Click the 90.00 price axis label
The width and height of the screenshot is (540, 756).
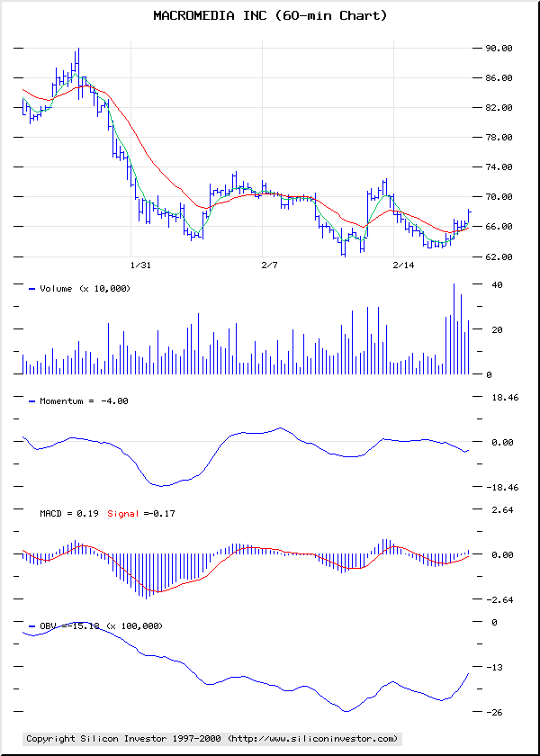point(499,49)
